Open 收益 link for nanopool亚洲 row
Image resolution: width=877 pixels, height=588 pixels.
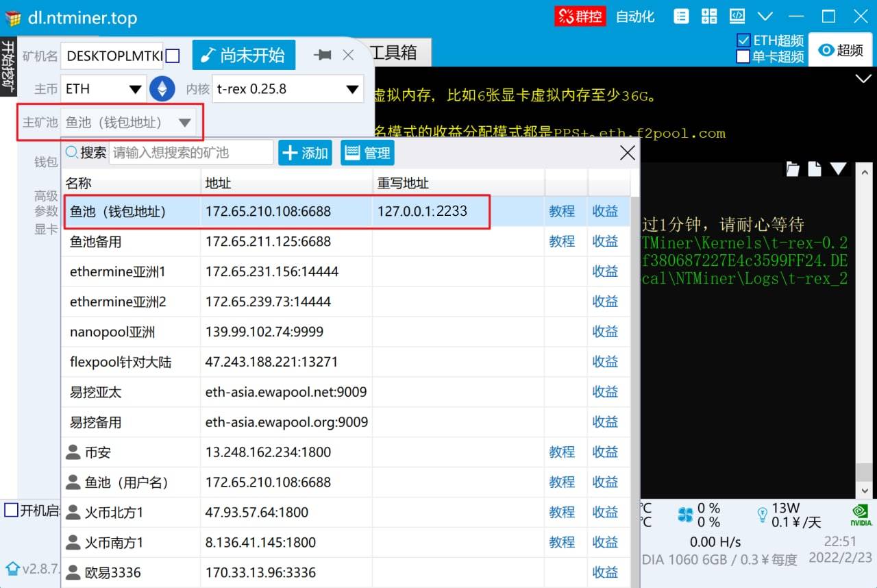click(x=605, y=332)
